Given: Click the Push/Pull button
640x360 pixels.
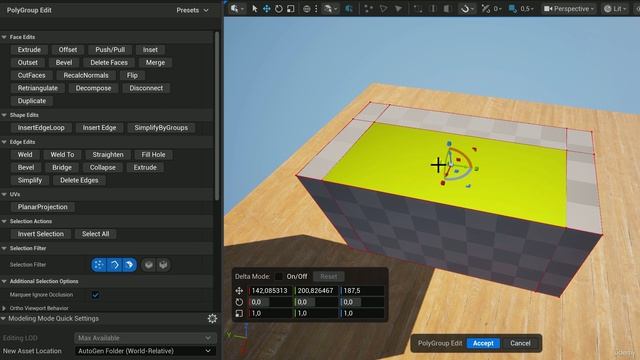Looking at the screenshot, I should [x=110, y=50].
